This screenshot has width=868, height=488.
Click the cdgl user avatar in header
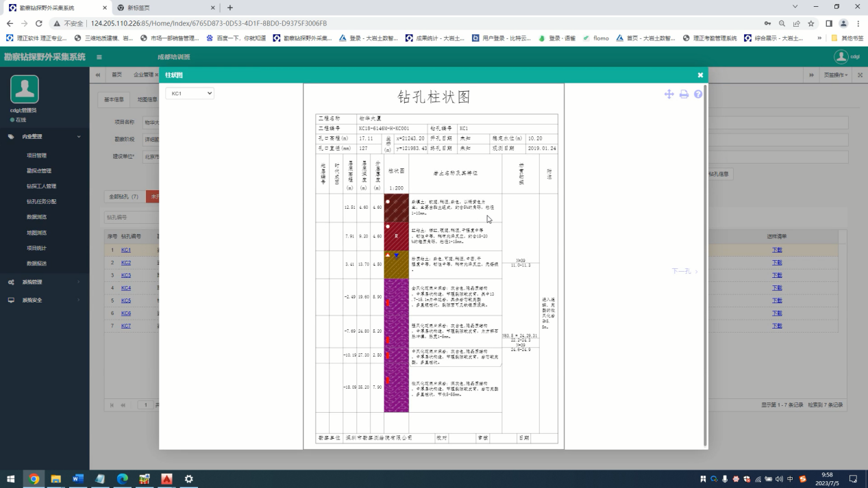(x=841, y=57)
